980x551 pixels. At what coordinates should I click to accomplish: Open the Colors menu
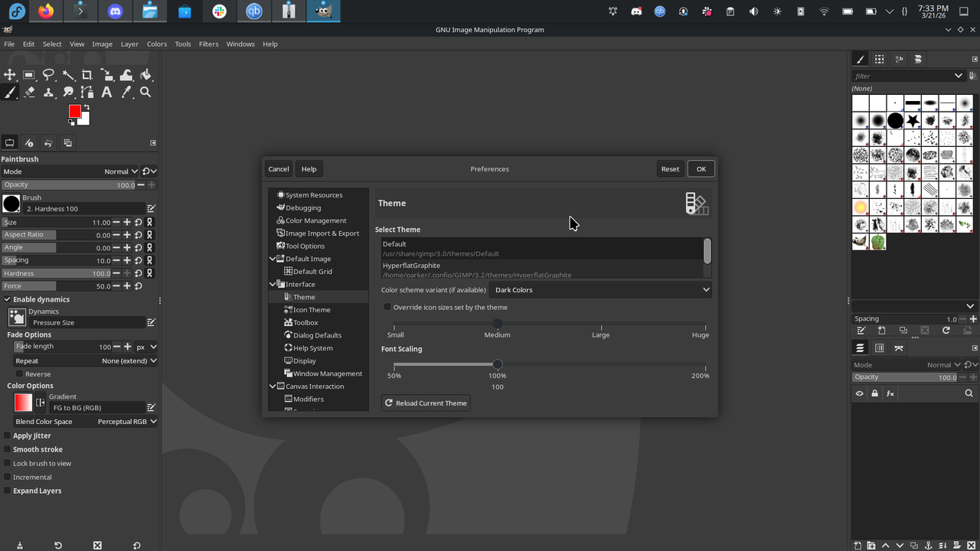pyautogui.click(x=157, y=44)
